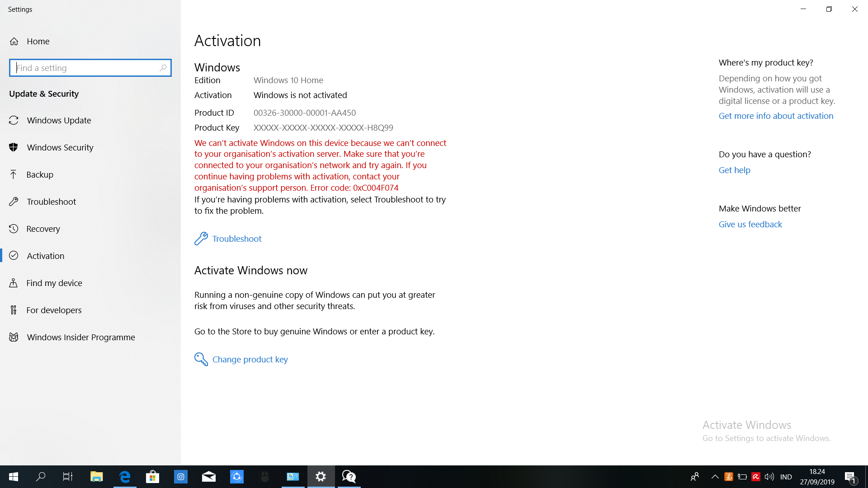Minimize the Settings window
The width and height of the screenshot is (868, 488).
click(x=803, y=9)
